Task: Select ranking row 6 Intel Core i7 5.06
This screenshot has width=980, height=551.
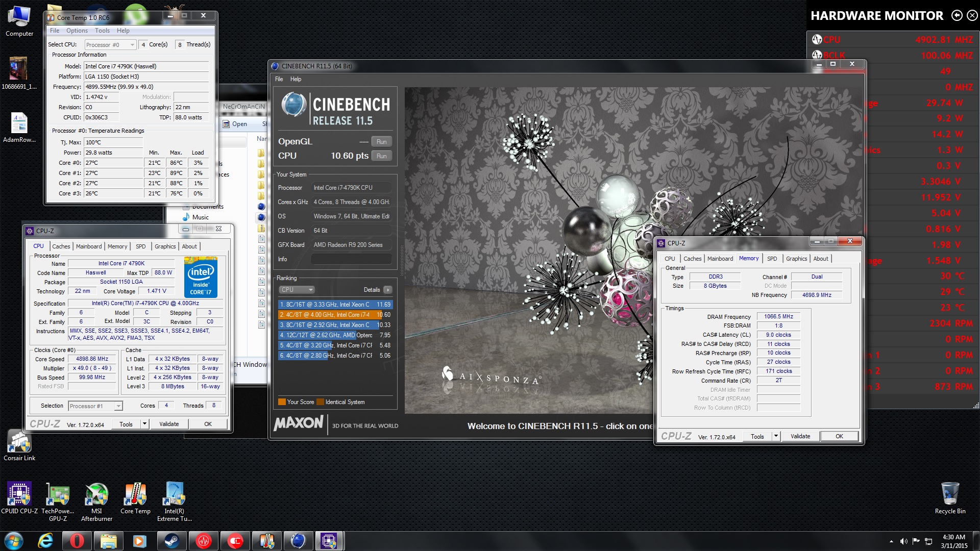Action: 335,356
